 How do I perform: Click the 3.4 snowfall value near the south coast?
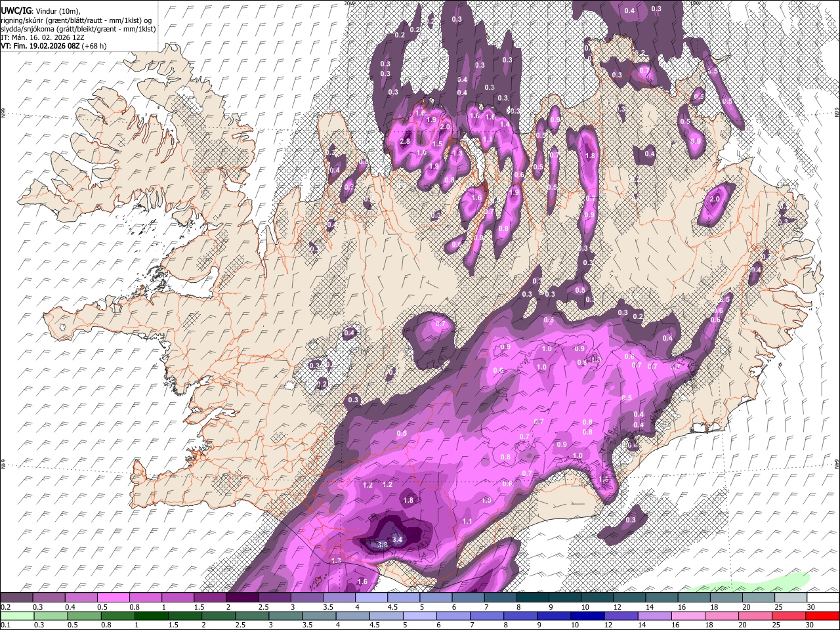396,540
